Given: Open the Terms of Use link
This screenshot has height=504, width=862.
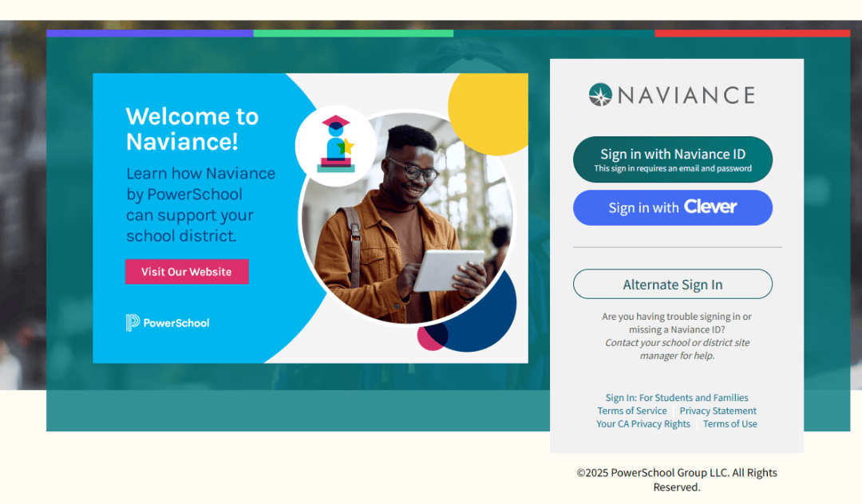Looking at the screenshot, I should pyautogui.click(x=730, y=423).
